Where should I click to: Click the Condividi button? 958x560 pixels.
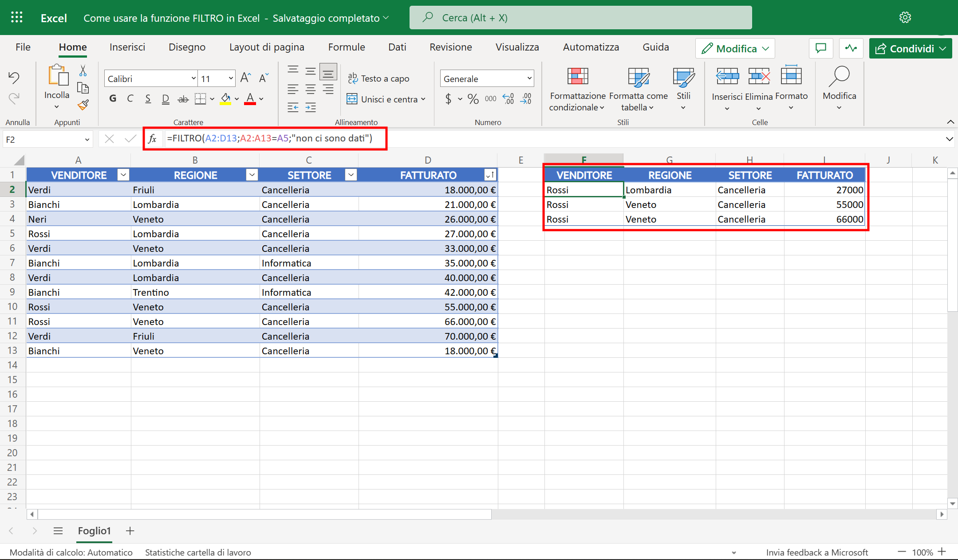[910, 48]
